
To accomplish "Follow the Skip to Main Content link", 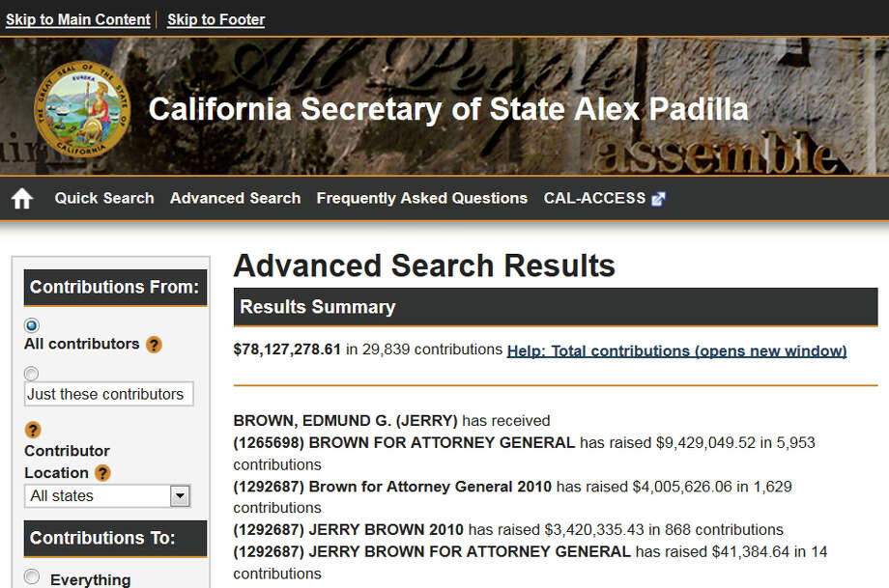I will pyautogui.click(x=78, y=20).
